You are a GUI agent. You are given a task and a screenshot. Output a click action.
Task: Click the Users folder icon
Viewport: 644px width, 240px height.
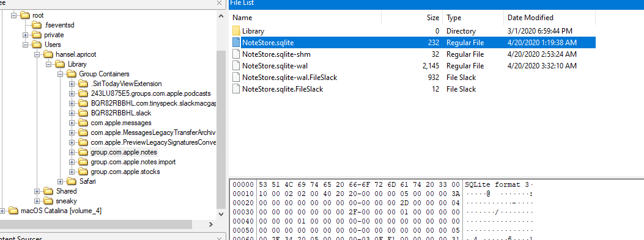37,45
